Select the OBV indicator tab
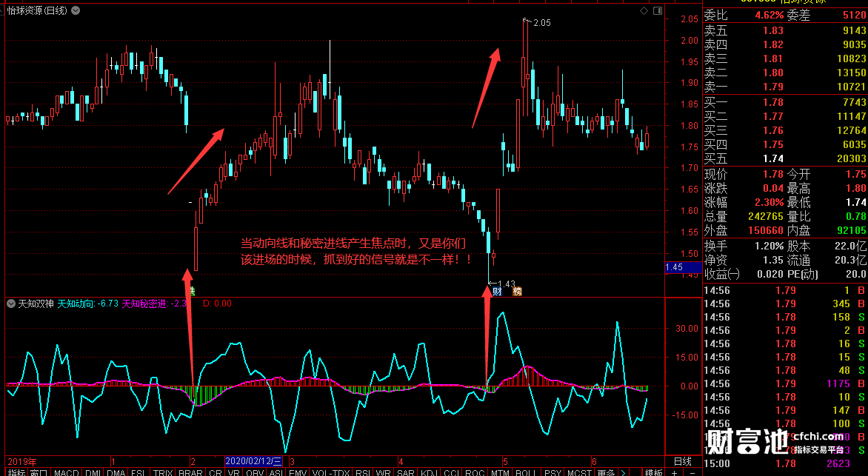Image resolution: width=868 pixels, height=476 pixels. point(255,473)
